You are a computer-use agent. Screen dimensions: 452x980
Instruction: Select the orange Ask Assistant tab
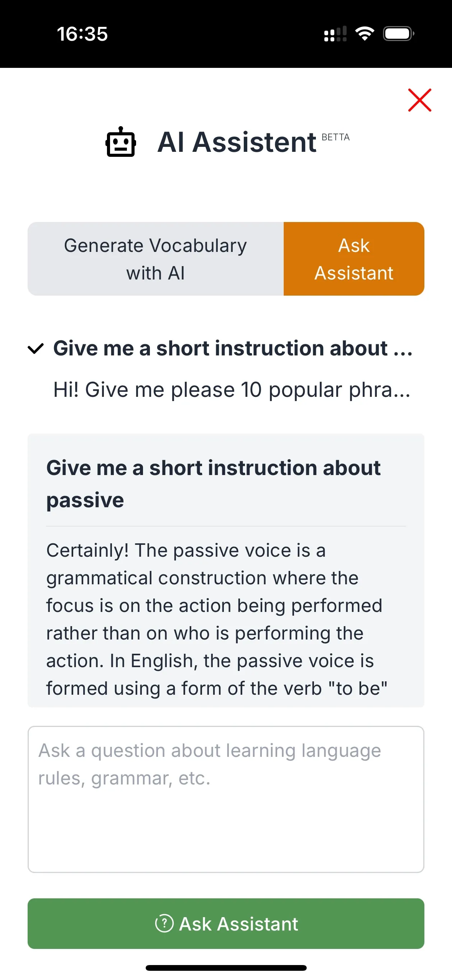click(354, 259)
